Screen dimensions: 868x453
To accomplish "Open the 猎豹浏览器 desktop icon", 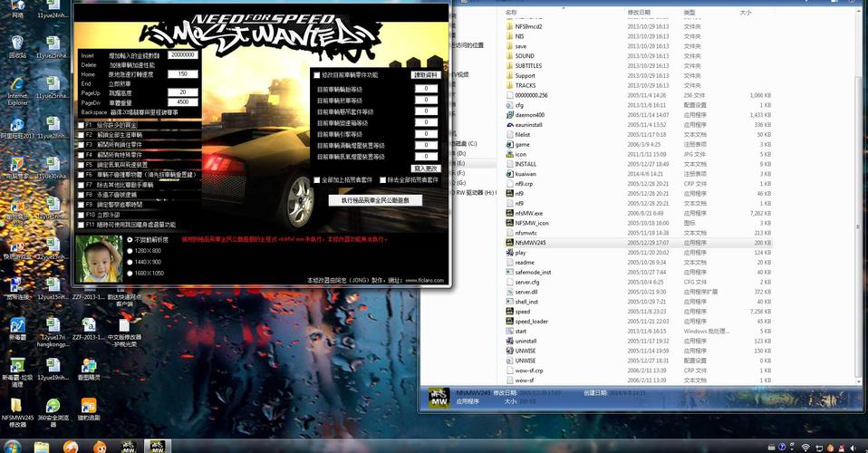I will (x=89, y=409).
